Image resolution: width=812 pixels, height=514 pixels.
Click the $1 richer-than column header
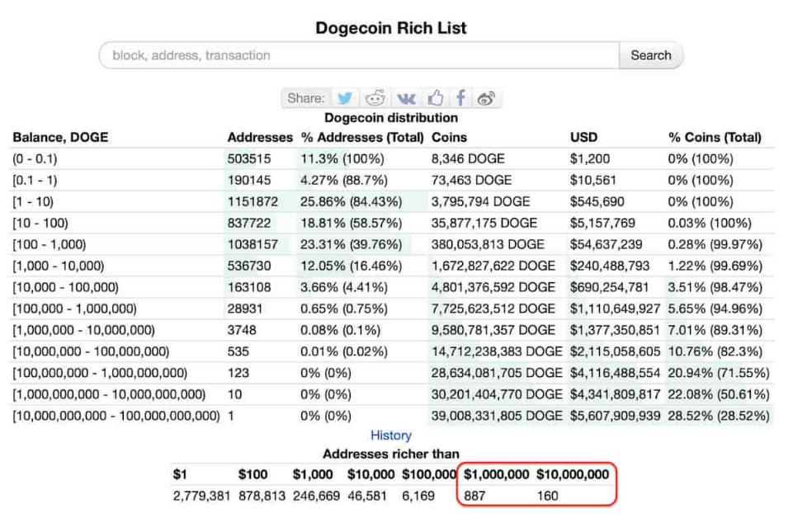pyautogui.click(x=180, y=474)
